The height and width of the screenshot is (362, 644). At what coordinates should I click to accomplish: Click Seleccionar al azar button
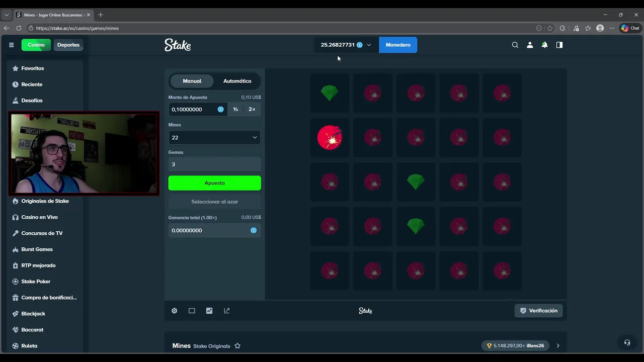coord(214,202)
